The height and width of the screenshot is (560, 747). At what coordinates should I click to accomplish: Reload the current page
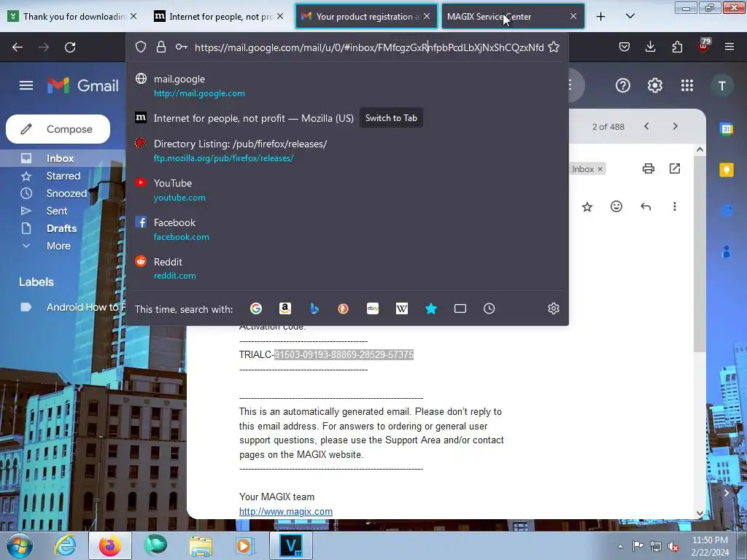click(x=70, y=47)
